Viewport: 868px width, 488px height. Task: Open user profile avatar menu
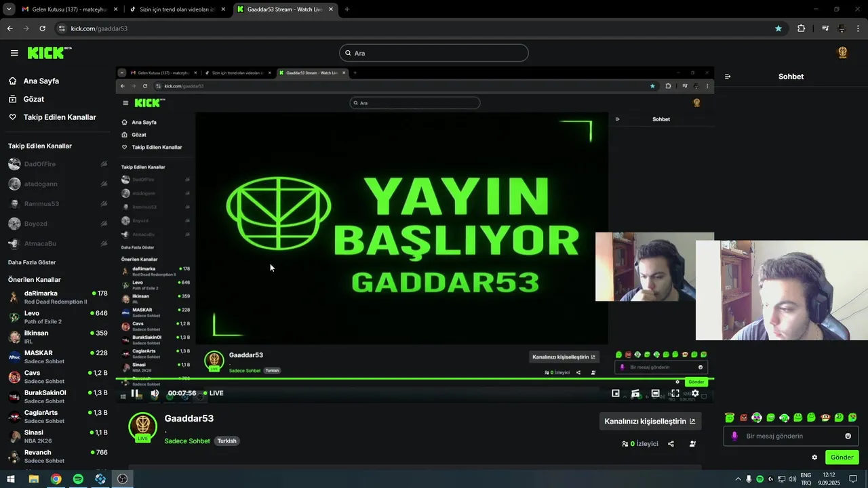point(843,53)
